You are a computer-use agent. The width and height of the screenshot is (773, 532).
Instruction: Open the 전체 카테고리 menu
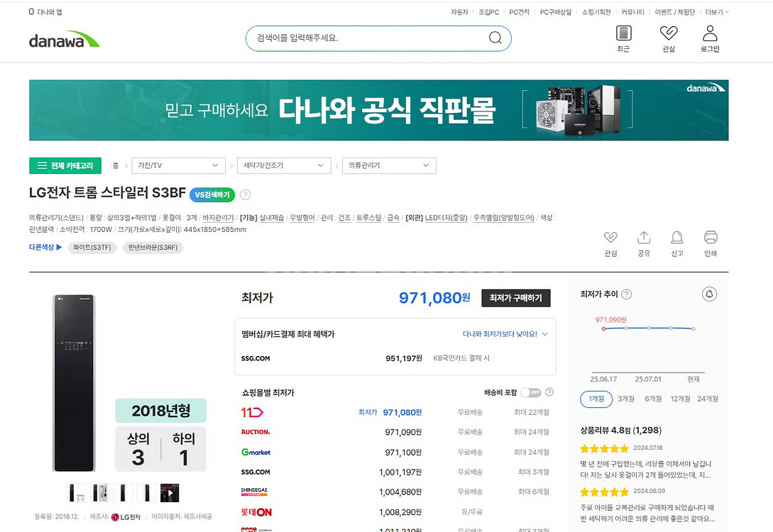(x=65, y=165)
